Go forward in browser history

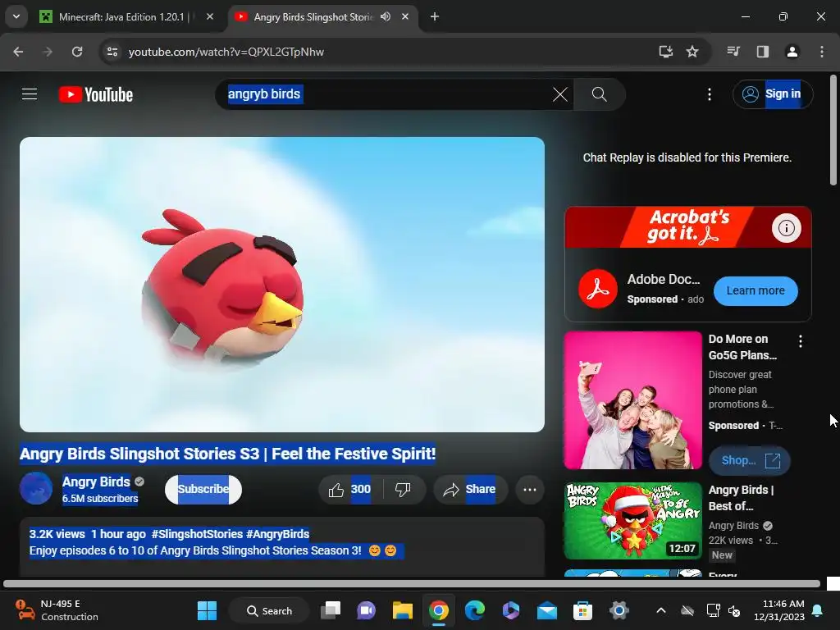(47, 52)
